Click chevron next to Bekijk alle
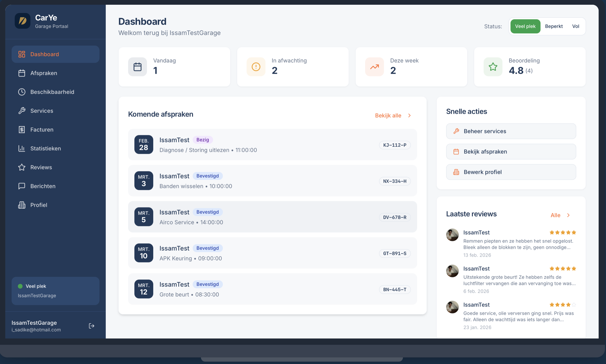Screen dimensions: 606x364 tap(410, 115)
